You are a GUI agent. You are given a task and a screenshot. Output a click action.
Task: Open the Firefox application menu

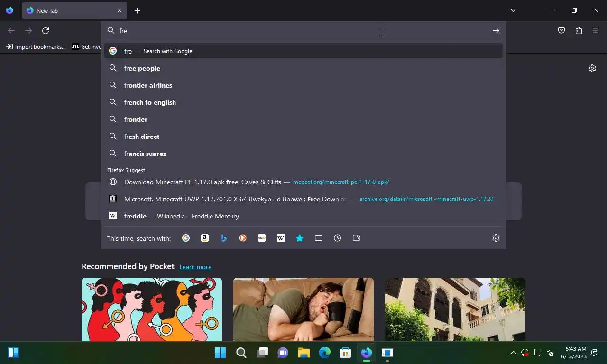pyautogui.click(x=596, y=31)
